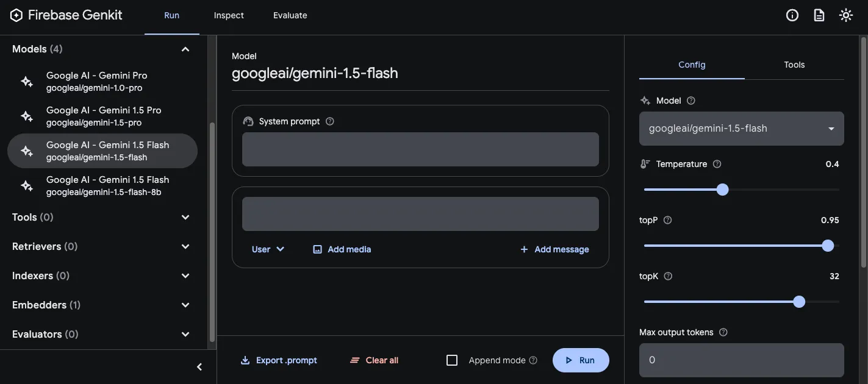
Task: Click the topP value 0.95
Action: [x=830, y=220]
